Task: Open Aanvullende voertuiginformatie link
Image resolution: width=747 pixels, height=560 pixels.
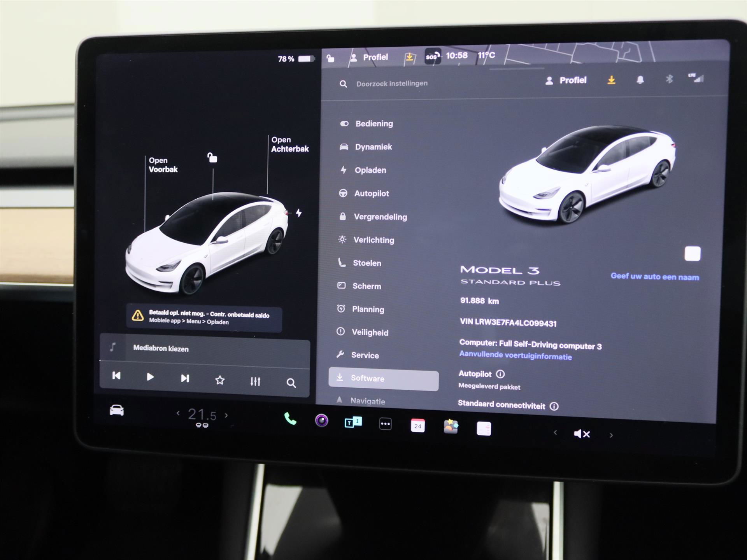Action: tap(515, 356)
